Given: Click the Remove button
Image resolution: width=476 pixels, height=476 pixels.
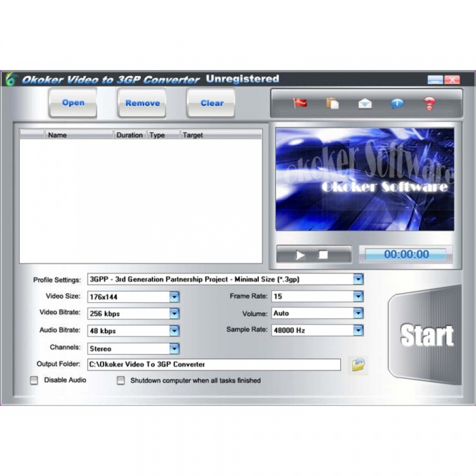Looking at the screenshot, I should (x=142, y=103).
